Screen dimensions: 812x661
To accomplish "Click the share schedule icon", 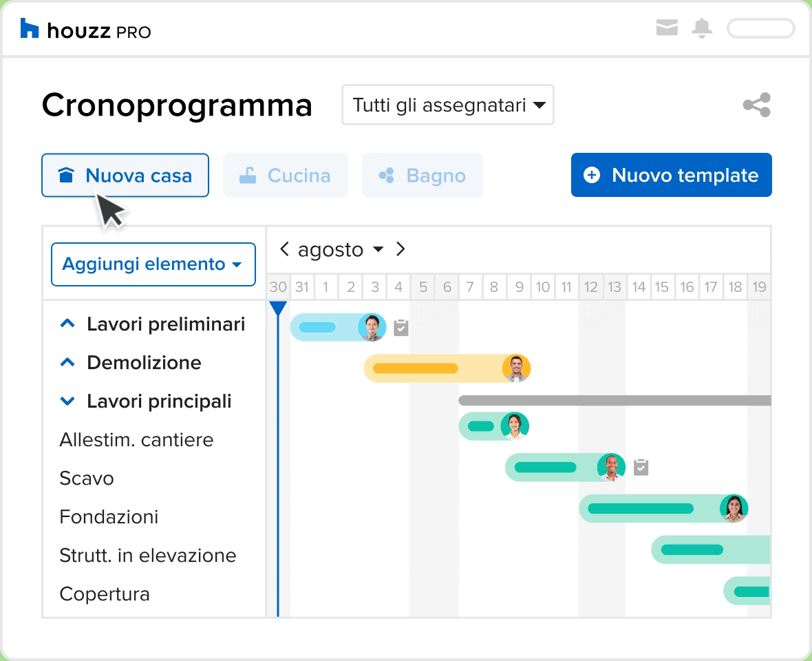I will 756,105.
